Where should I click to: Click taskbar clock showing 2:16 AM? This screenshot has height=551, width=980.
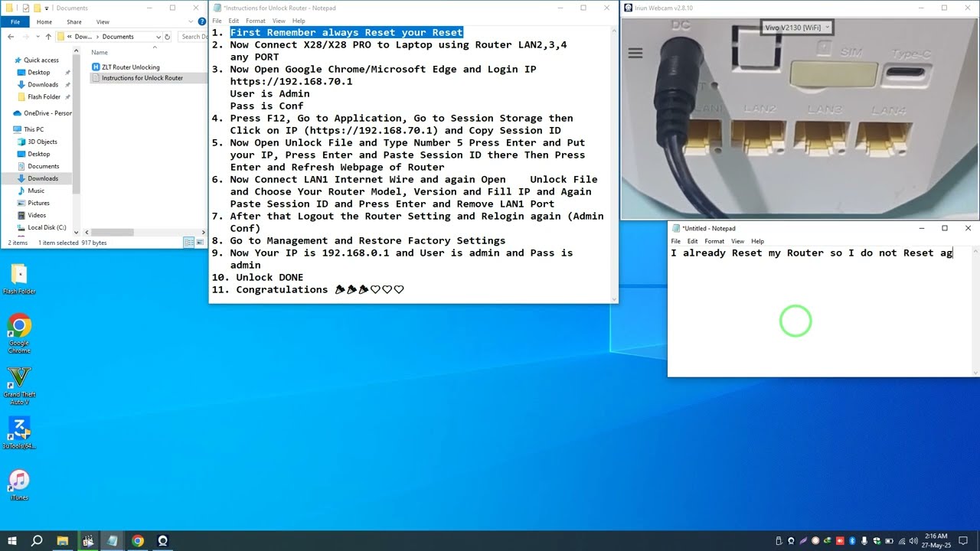coord(937,541)
